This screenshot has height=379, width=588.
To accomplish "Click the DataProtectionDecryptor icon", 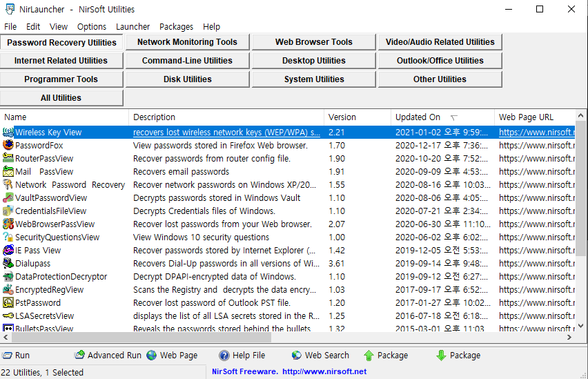I will [x=8, y=276].
